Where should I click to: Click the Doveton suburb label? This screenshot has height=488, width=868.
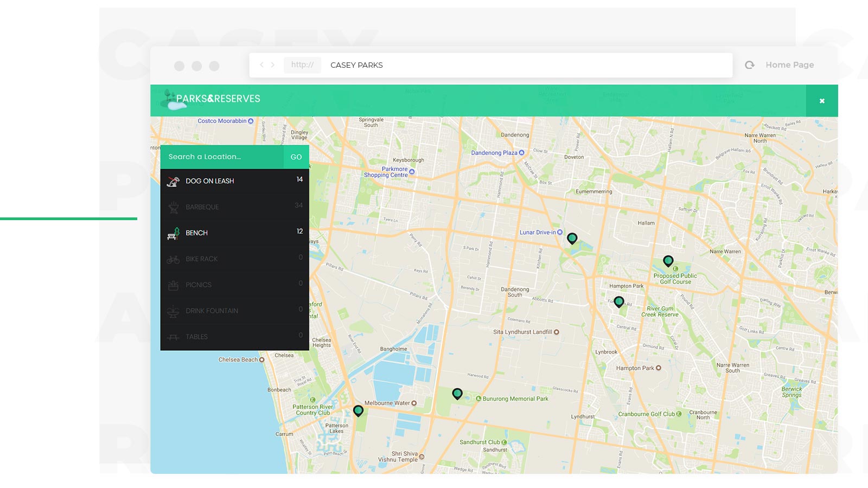574,157
